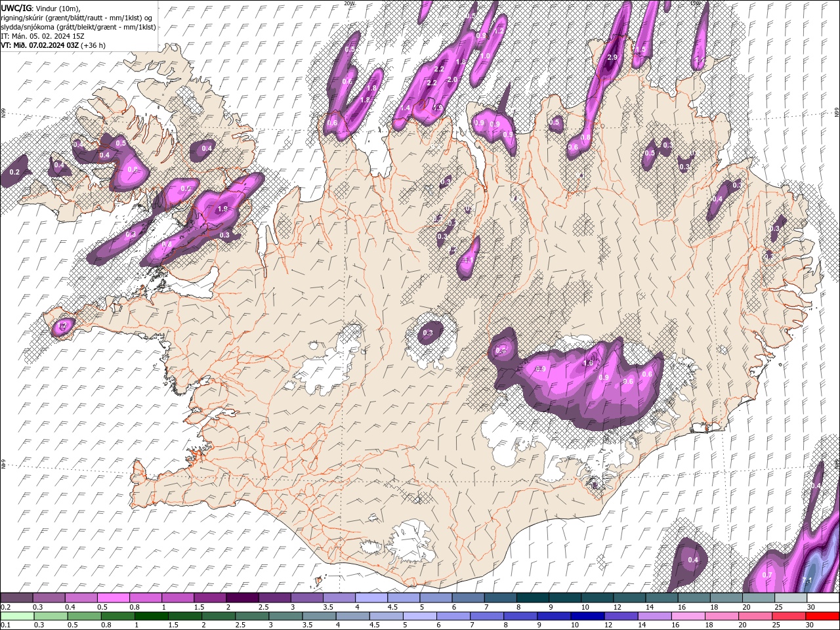Click the '15W' longitude label on the top edge
Viewport: 840px width, 630px height.
pos(695,3)
